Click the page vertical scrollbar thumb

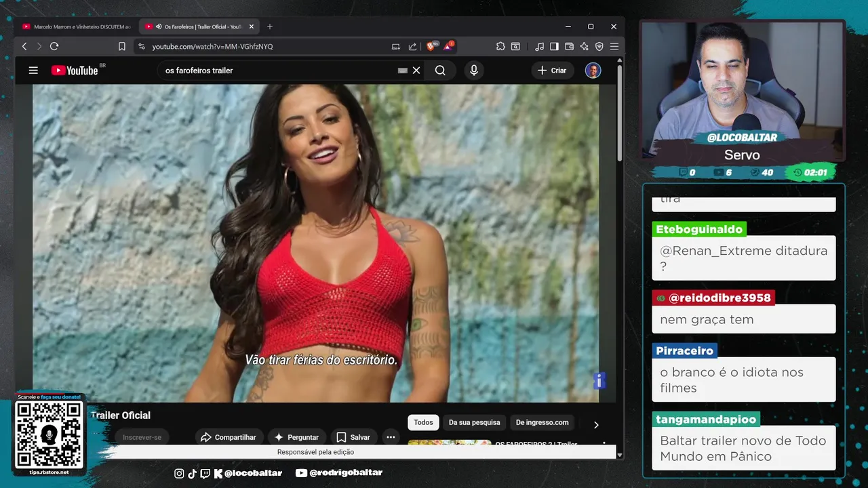[x=619, y=112]
